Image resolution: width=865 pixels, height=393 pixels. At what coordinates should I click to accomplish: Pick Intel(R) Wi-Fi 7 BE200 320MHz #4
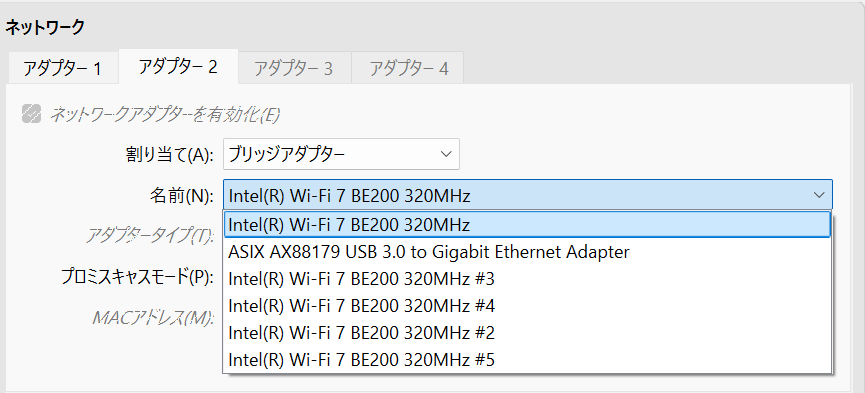(527, 306)
